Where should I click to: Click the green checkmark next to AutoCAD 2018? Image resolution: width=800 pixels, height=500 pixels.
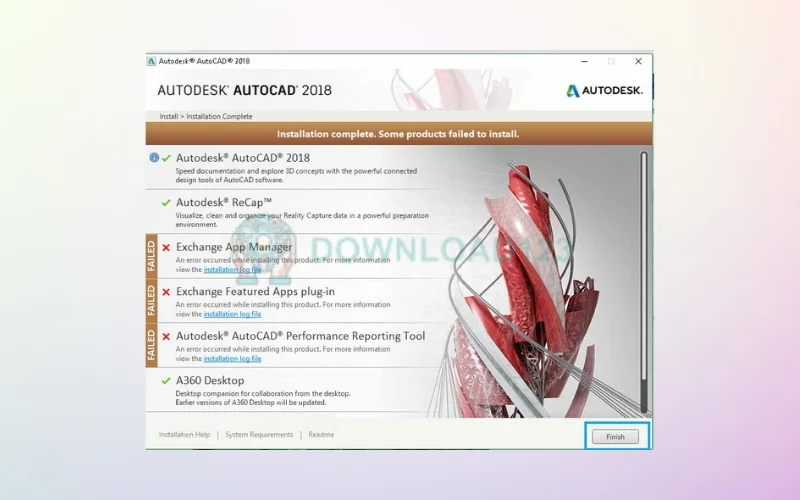click(x=166, y=157)
